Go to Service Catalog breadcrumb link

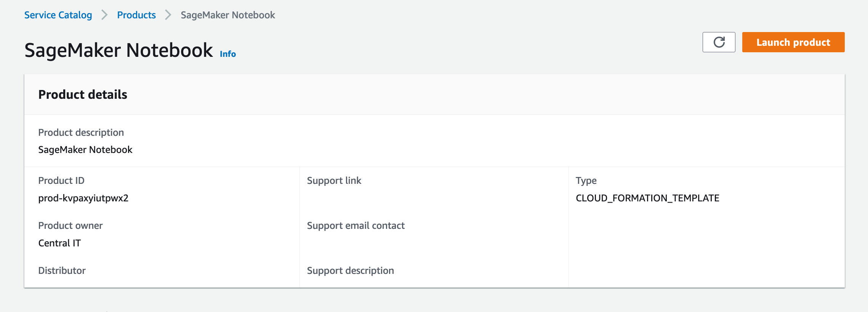(58, 15)
